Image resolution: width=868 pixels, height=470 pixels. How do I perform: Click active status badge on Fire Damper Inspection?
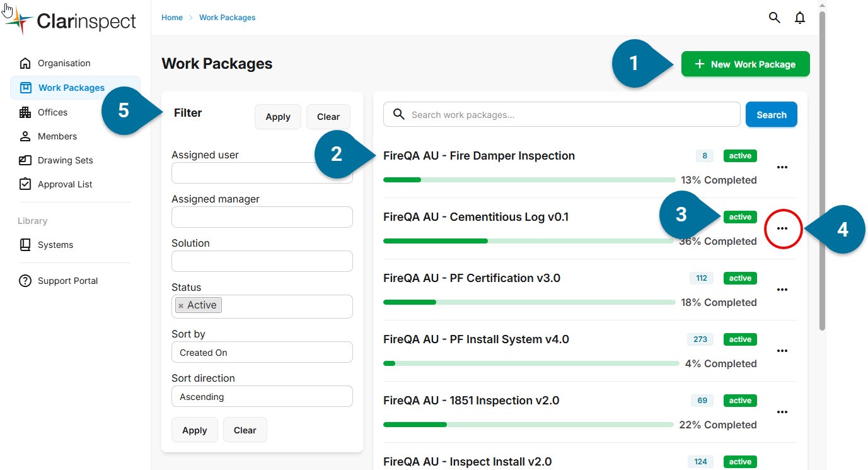coord(740,156)
